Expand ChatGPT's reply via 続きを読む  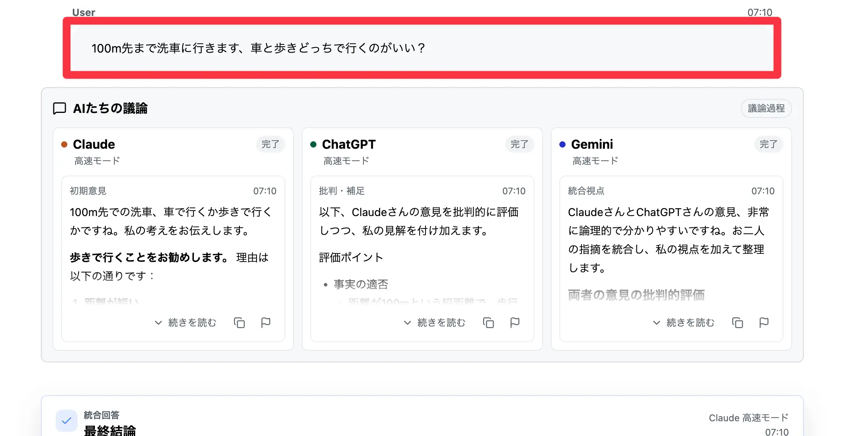pos(434,323)
